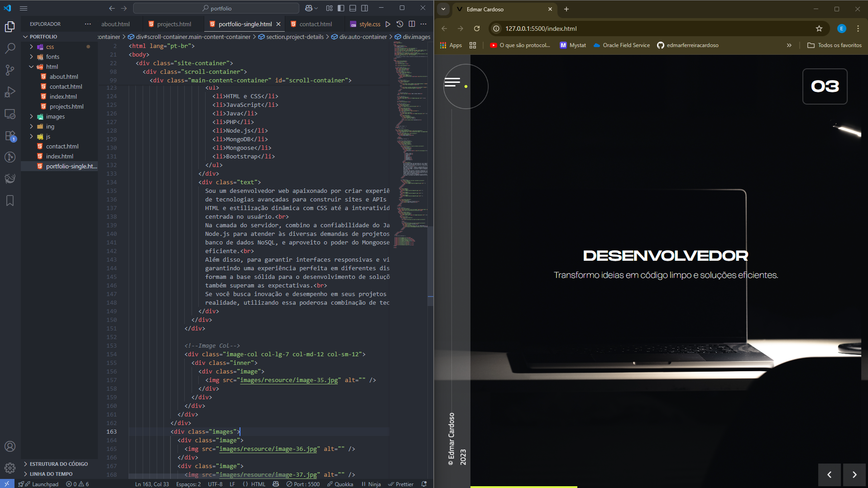Open the Manage settings gear
The image size is (868, 488).
[x=10, y=468]
